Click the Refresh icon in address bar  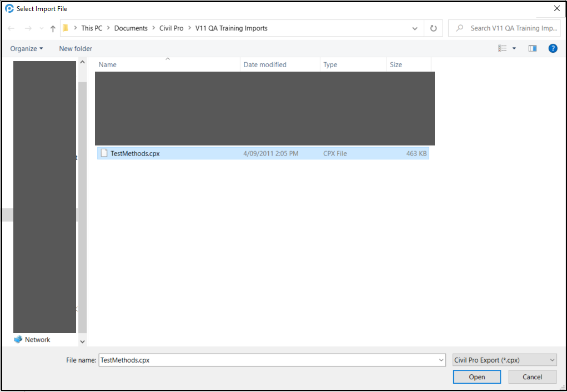433,28
